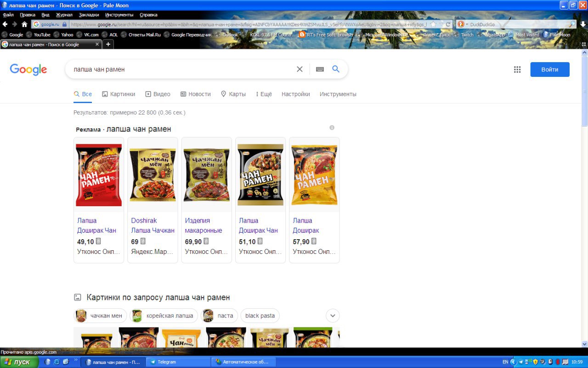Expand the quick launch chevron
Screen dimensions: 588x368
click(75, 360)
